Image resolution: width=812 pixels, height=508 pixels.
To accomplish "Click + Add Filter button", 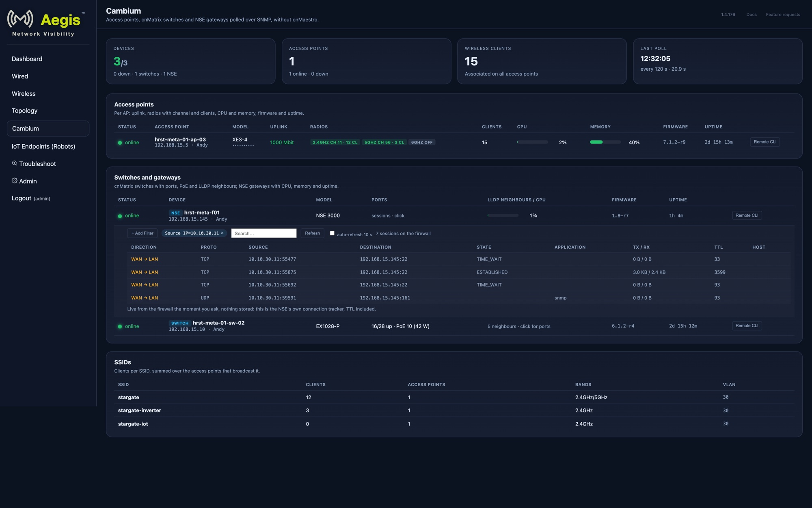I will (x=143, y=233).
